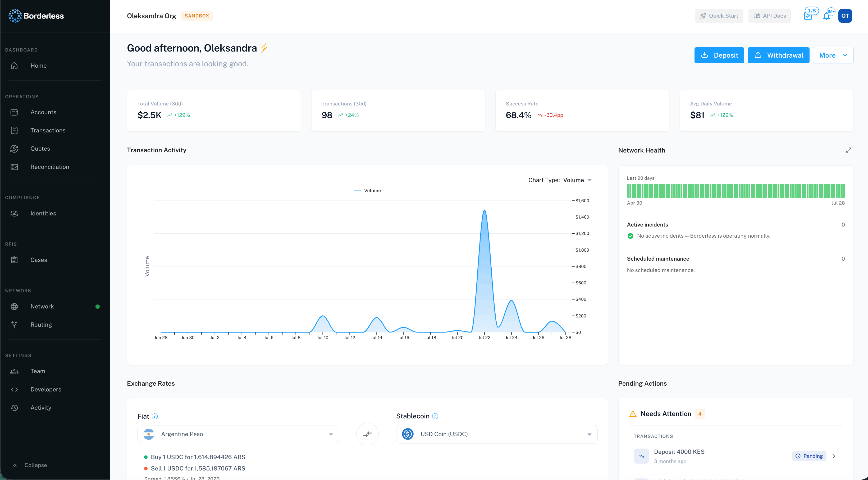Click the Transactions (30d) card
Screen dimensions: 868x480
398,110
